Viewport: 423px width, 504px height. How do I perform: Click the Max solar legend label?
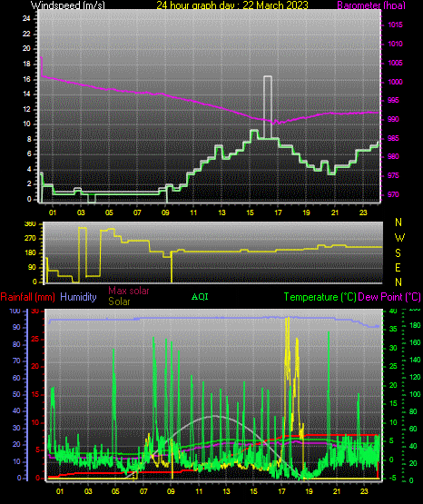pyautogui.click(x=129, y=291)
